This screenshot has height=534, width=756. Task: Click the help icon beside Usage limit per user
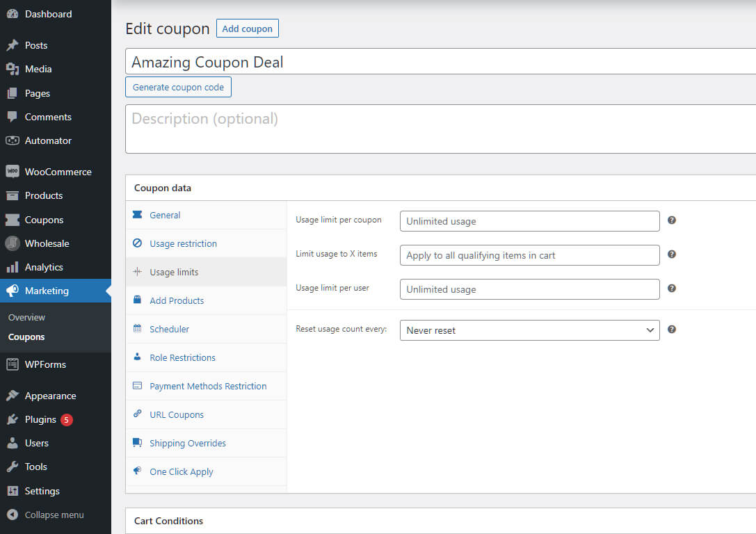point(672,289)
